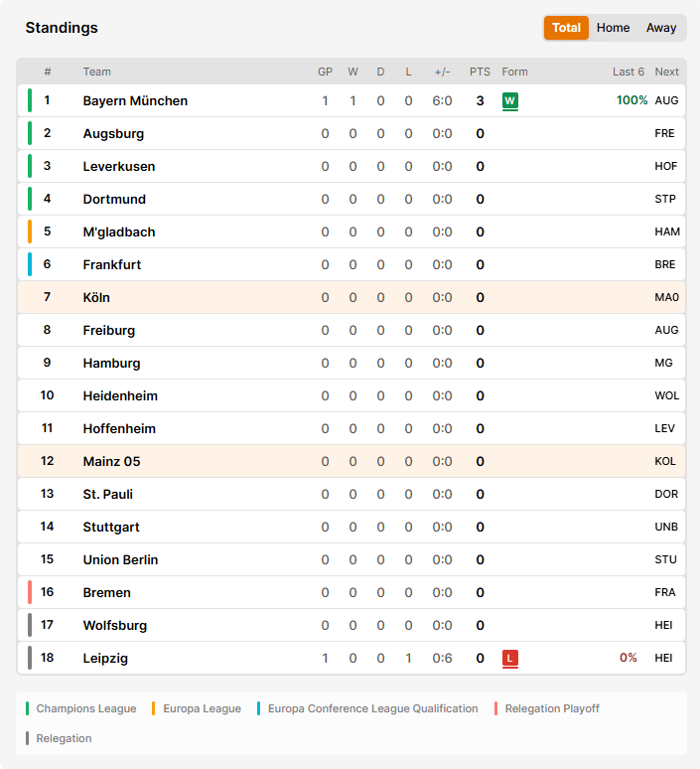The image size is (700, 769).
Task: Click the Relegation Playoff legend entry
Action: pyautogui.click(x=547, y=708)
